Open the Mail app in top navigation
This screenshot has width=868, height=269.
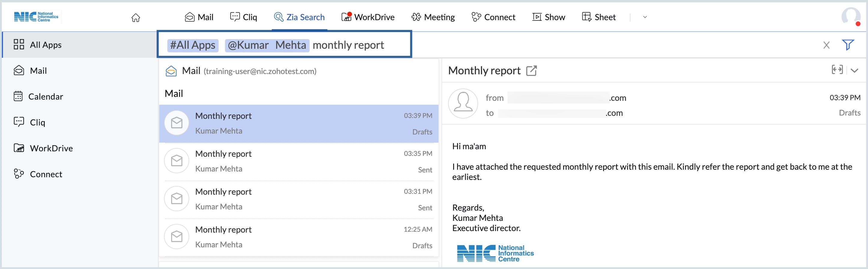click(199, 17)
